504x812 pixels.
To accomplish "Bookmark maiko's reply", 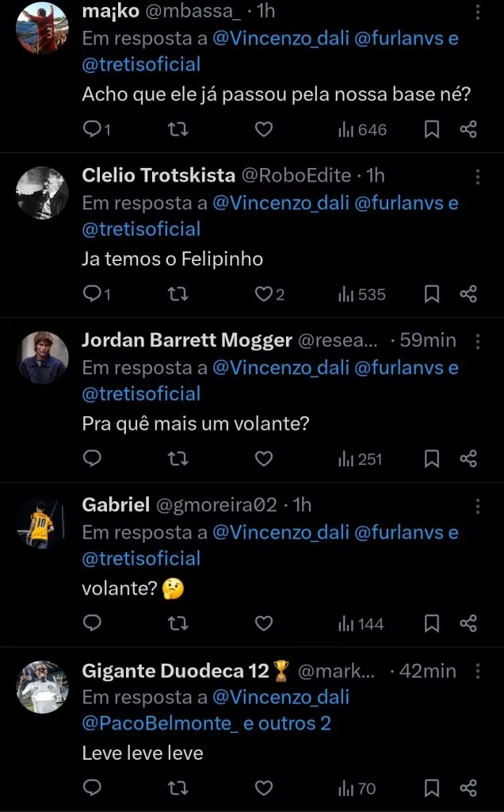I will click(x=432, y=129).
